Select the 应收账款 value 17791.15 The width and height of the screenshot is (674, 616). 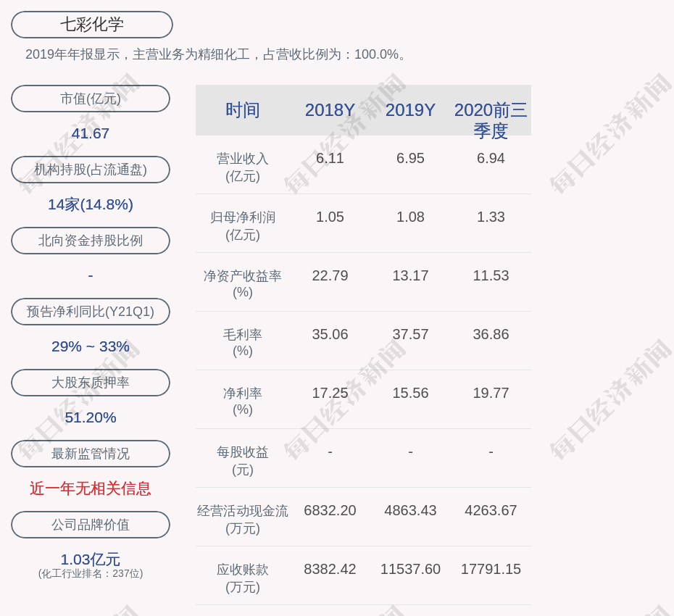click(491, 569)
